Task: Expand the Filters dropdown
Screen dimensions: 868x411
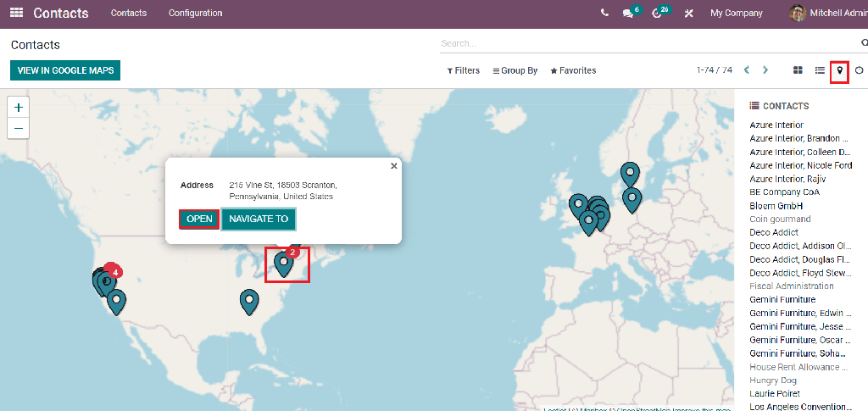Action: point(464,71)
